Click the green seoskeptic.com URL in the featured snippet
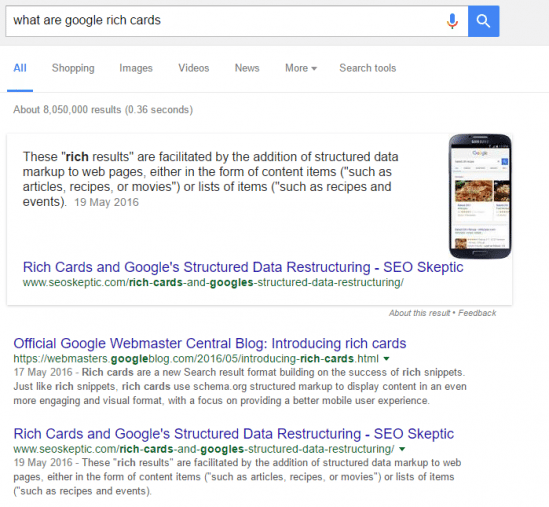This screenshot has height=507, width=549. point(213,283)
